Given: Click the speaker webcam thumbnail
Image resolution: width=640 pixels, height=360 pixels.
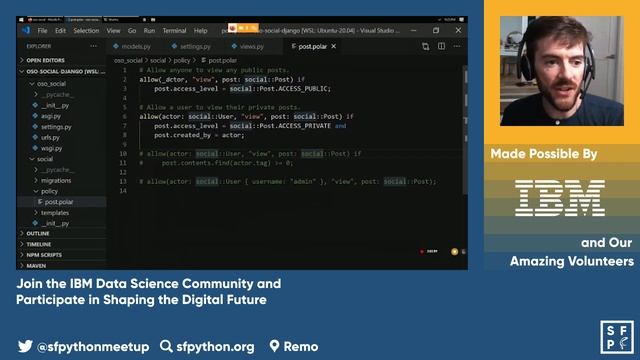Looking at the screenshot, I should (x=562, y=71).
